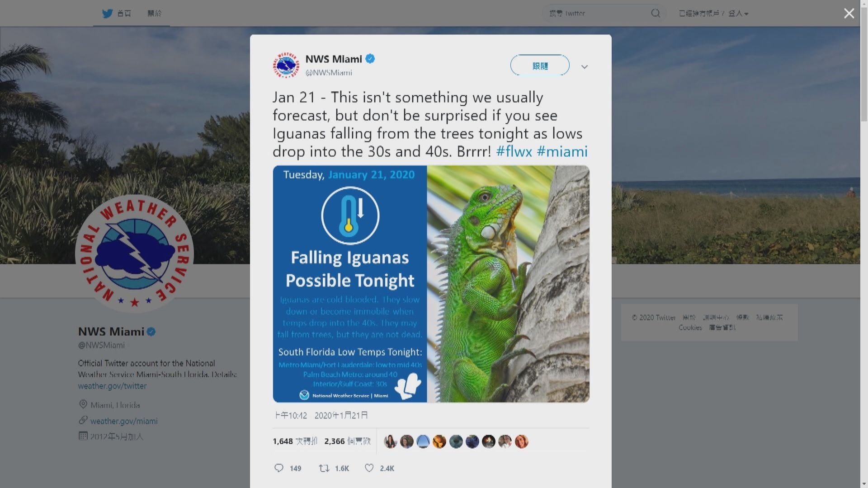868x488 pixels.
Task: Open the #flwx hashtag link
Action: tap(514, 151)
